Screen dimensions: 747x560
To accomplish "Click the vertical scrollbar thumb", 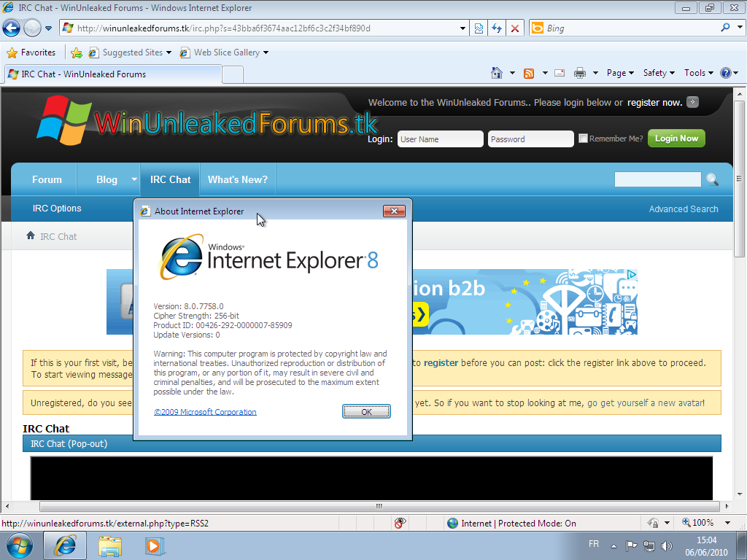I will pyautogui.click(x=740, y=179).
